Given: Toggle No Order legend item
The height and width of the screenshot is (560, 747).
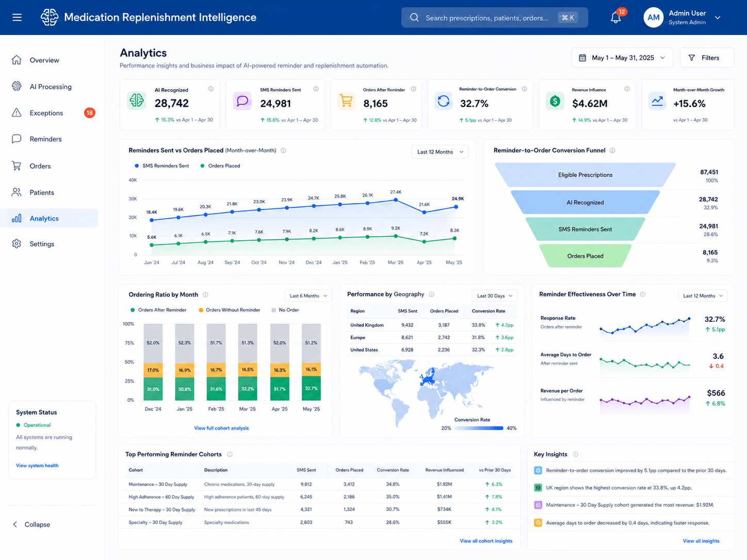Looking at the screenshot, I should click(x=285, y=310).
